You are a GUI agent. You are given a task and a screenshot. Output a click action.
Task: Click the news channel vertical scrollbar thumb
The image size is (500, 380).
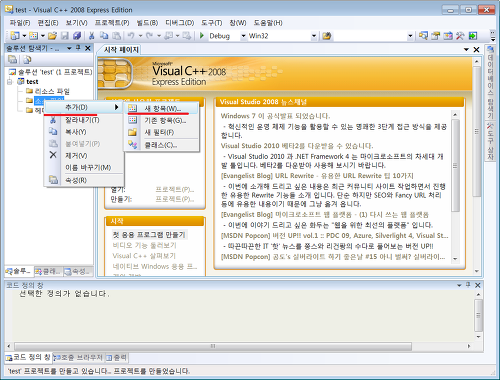pos(455,166)
